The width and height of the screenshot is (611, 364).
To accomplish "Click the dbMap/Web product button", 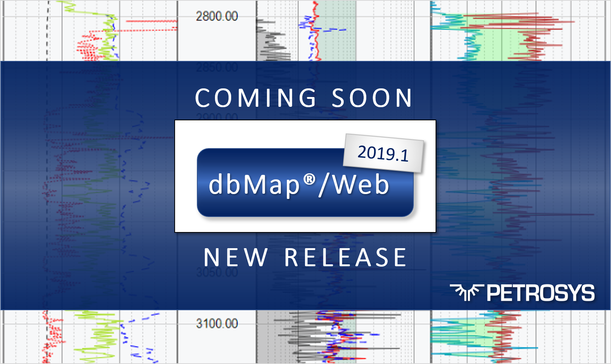I will click(305, 183).
